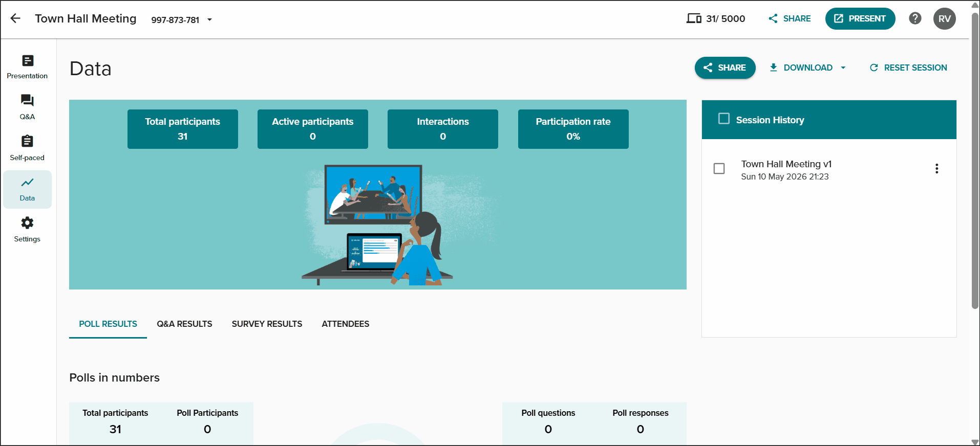The width and height of the screenshot is (980, 446).
Task: Click the Present button
Action: click(x=860, y=18)
